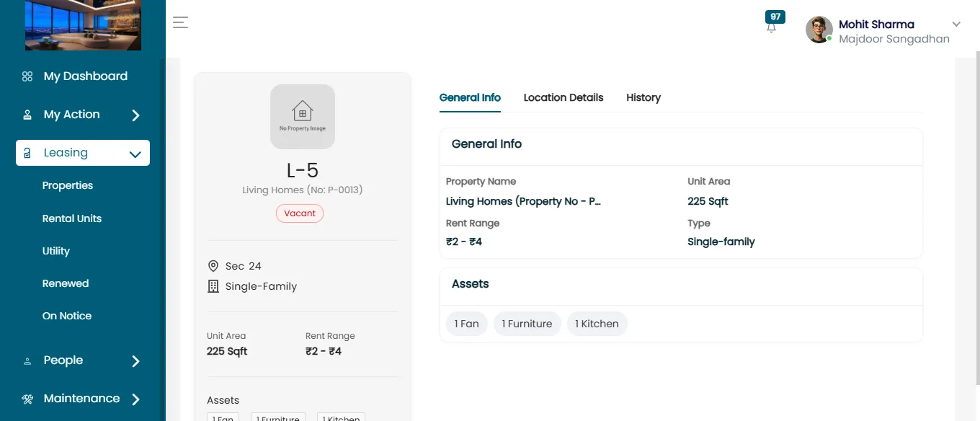
Task: Switch to the Location Details tab
Action: pos(563,97)
